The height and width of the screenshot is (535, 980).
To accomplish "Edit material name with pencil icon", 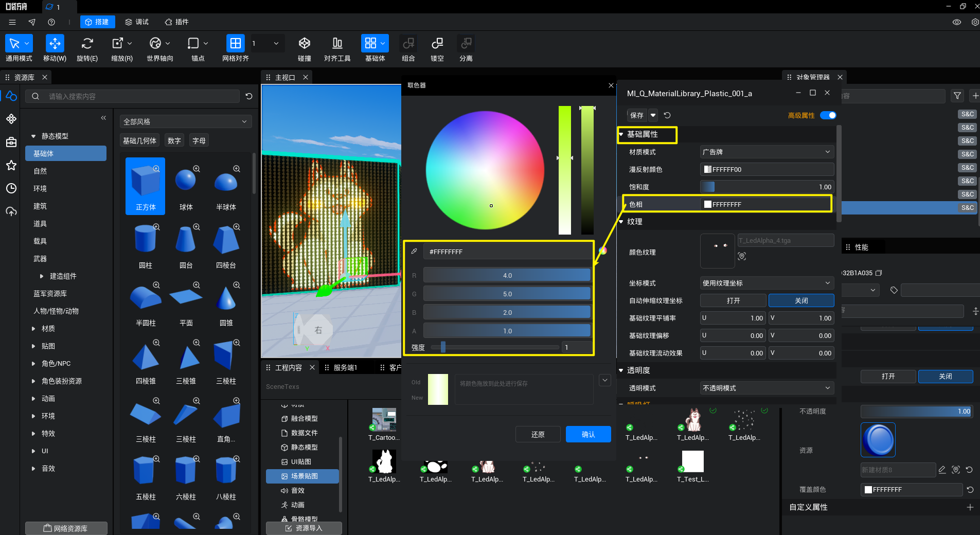I will coord(942,470).
